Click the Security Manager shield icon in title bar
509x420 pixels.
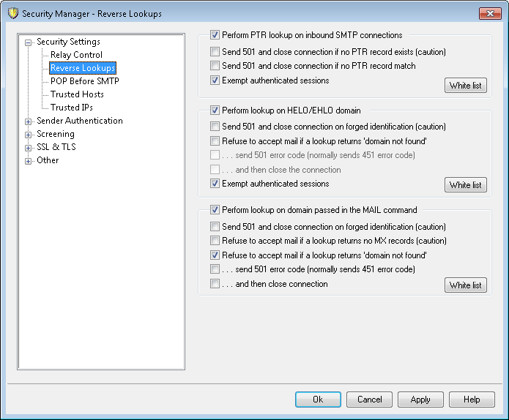click(12, 13)
